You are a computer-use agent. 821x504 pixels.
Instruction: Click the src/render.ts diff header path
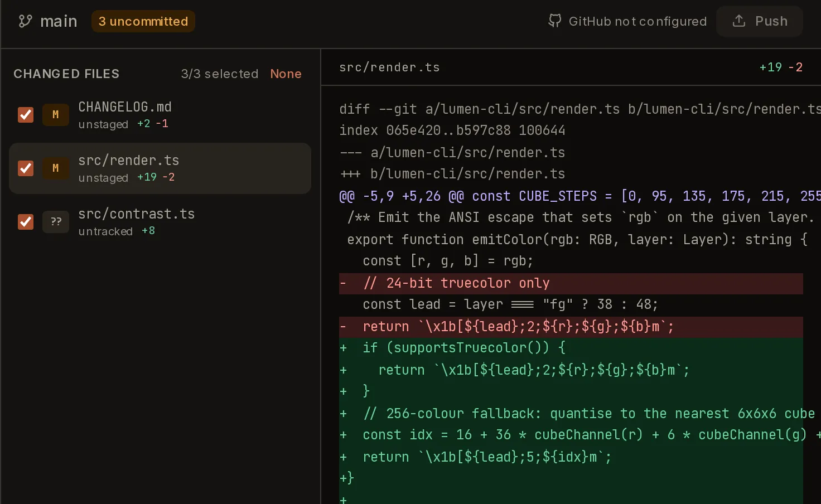tap(389, 67)
